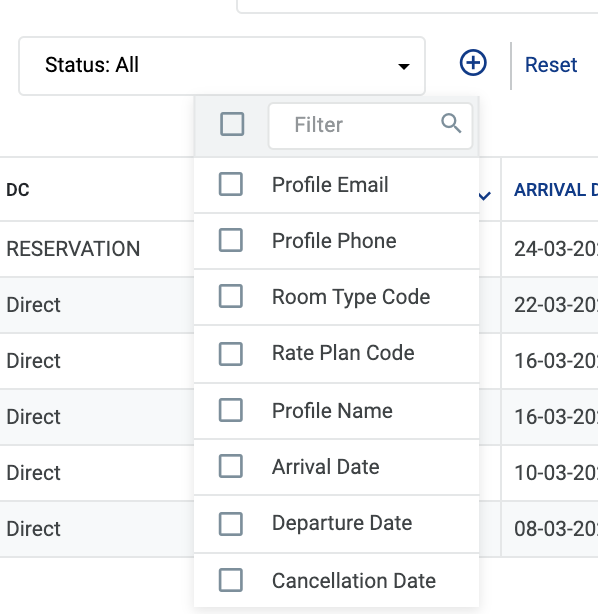Screen dimensions: 598x614
Task: Click the magnifier icon in Filter box
Action: [451, 124]
